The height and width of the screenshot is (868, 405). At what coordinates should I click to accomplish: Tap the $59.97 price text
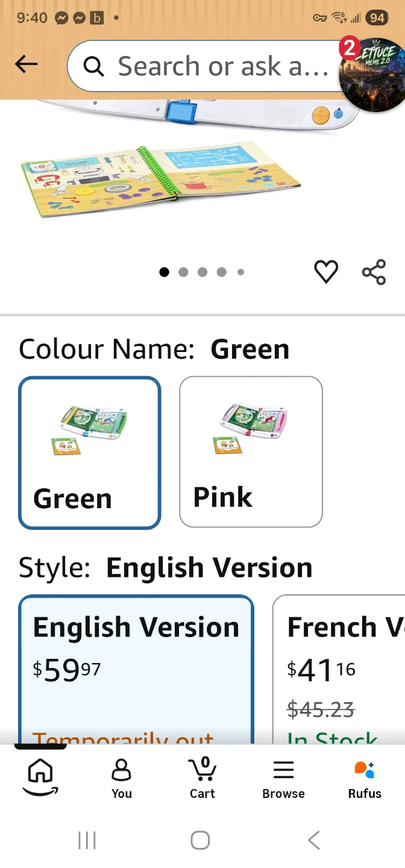click(67, 670)
